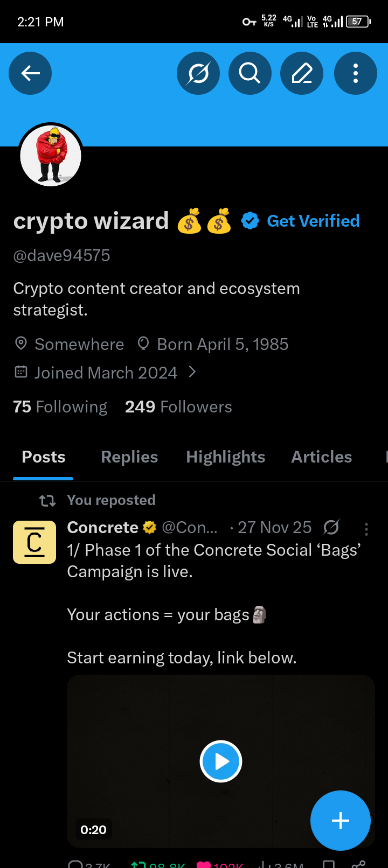388x868 pixels.
Task: Select the Articles tab
Action: [321, 457]
